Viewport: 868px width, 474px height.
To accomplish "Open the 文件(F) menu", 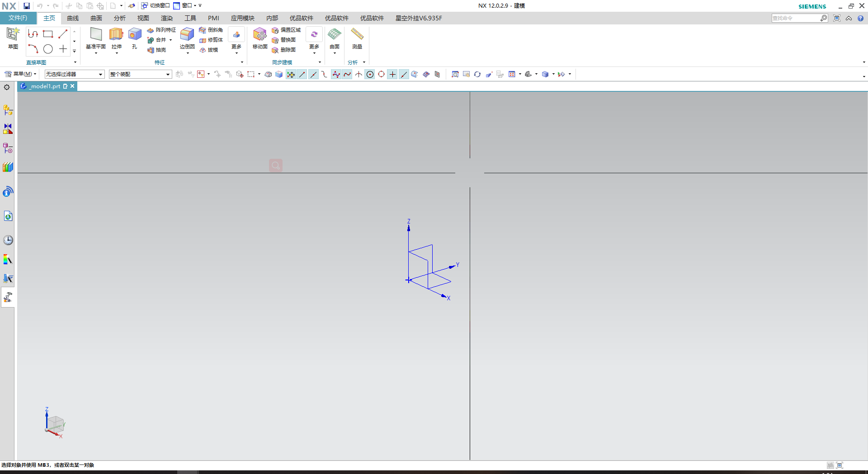I will tap(18, 18).
